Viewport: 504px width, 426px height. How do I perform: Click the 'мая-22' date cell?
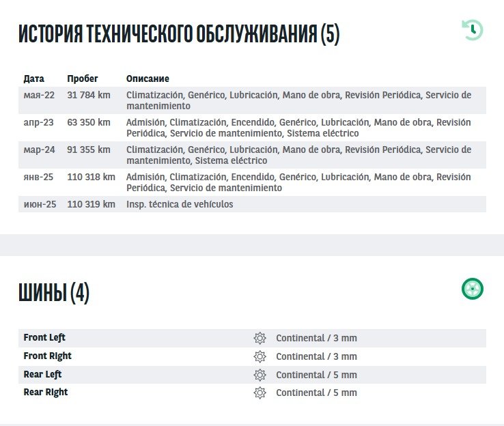(39, 95)
